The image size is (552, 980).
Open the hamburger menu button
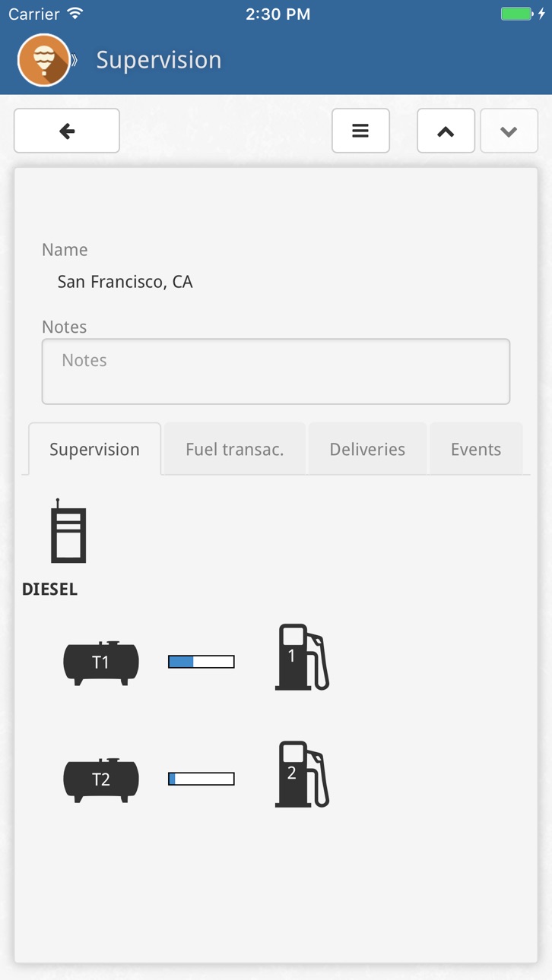[360, 131]
